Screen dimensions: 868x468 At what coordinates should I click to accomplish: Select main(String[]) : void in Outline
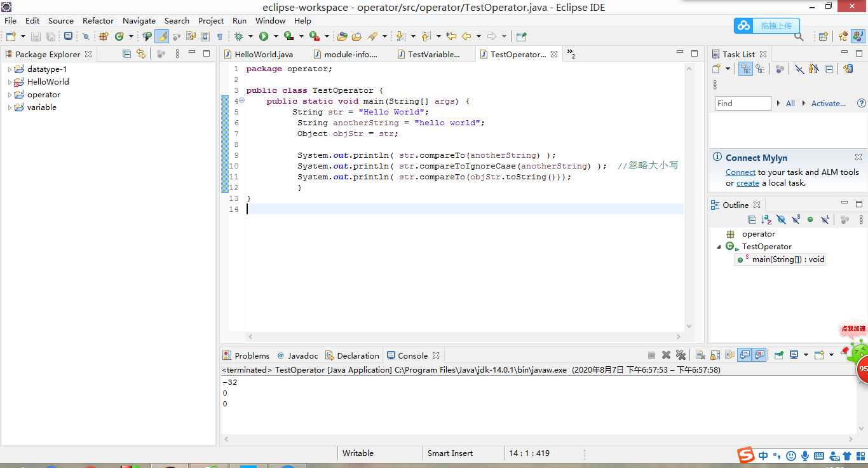pyautogui.click(x=782, y=259)
